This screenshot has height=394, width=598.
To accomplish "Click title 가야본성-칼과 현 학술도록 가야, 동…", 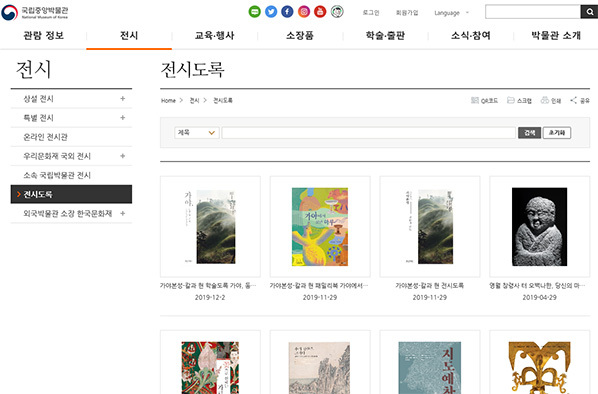I will (208, 285).
